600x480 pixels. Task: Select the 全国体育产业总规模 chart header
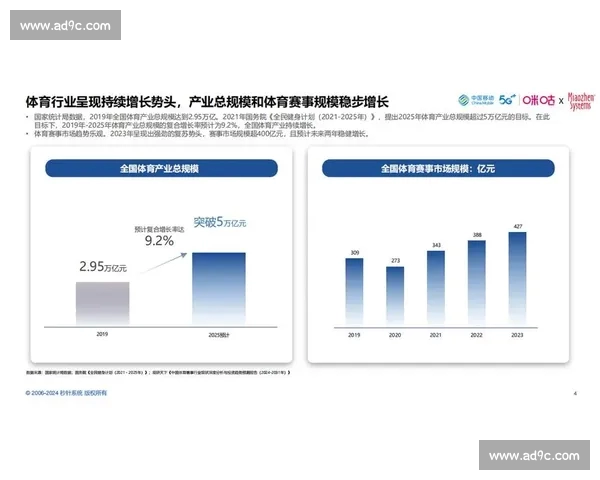(x=161, y=168)
